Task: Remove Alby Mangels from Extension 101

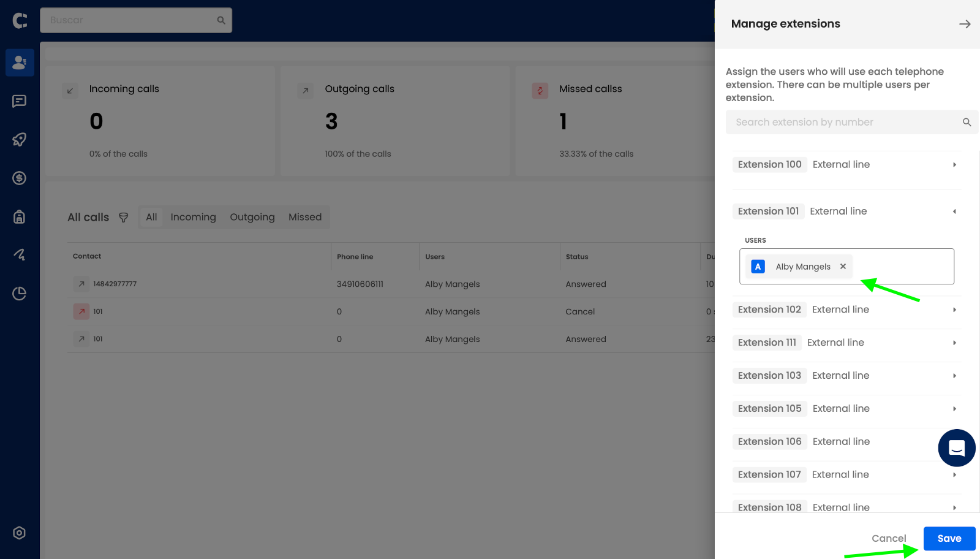Action: [843, 267]
